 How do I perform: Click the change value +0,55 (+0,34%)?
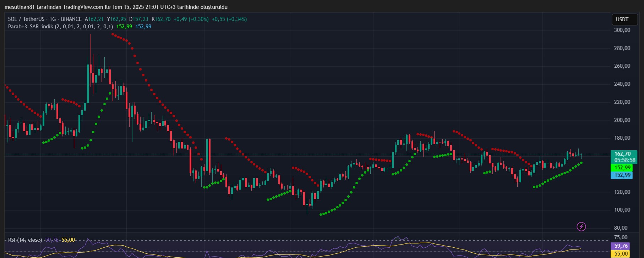(229, 19)
